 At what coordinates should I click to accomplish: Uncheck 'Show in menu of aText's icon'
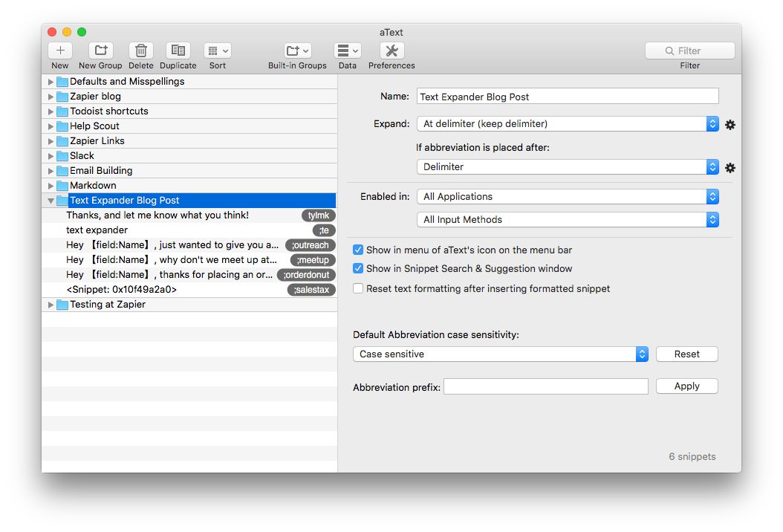tap(358, 250)
